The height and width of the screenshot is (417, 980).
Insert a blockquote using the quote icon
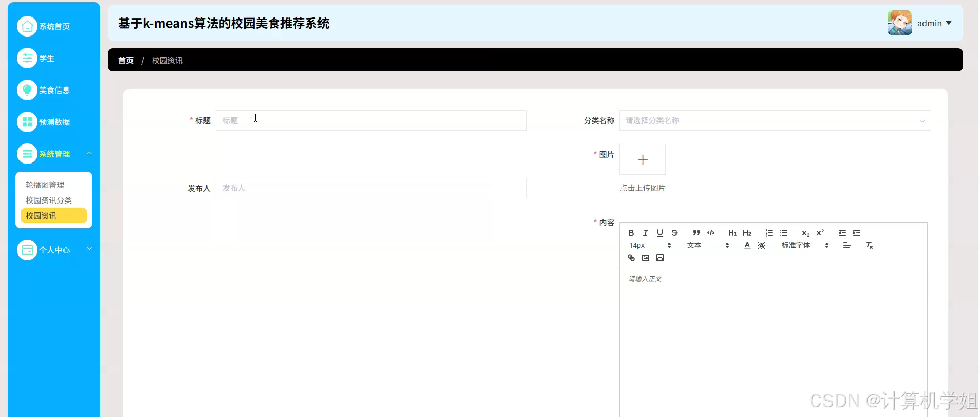696,233
